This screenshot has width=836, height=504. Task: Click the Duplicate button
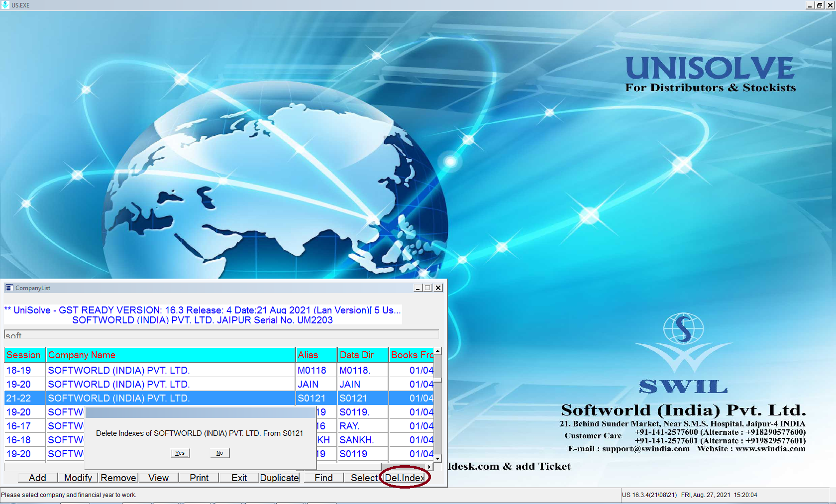(x=279, y=478)
